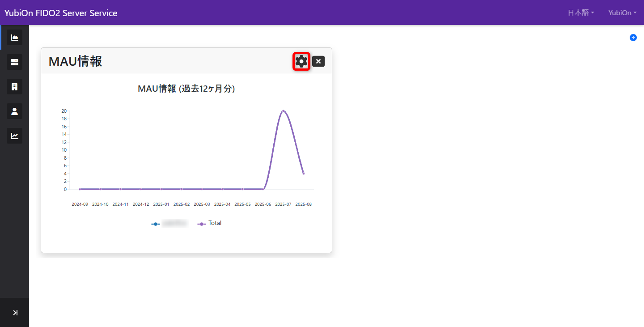The image size is (644, 327).
Task: Expand the sidebar with arrow icon
Action: tap(15, 313)
